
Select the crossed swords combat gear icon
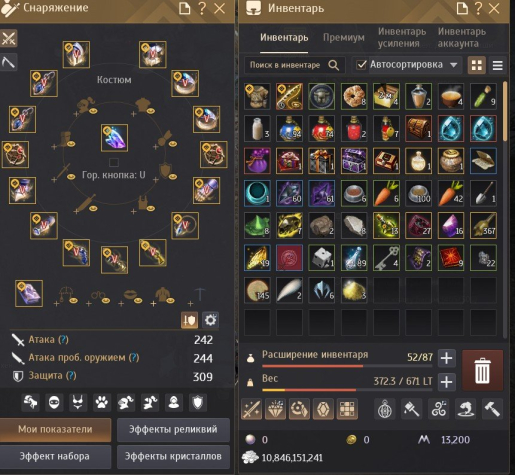click(8, 38)
